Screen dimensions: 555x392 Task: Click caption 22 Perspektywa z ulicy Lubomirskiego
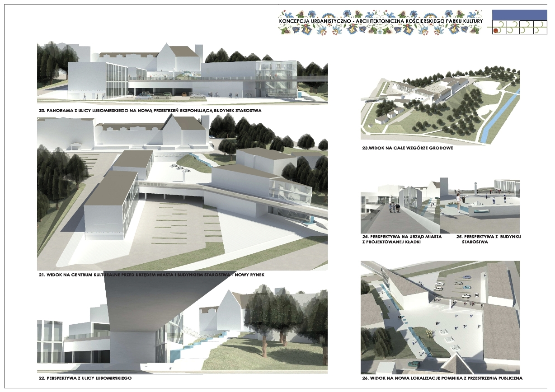(85, 378)
